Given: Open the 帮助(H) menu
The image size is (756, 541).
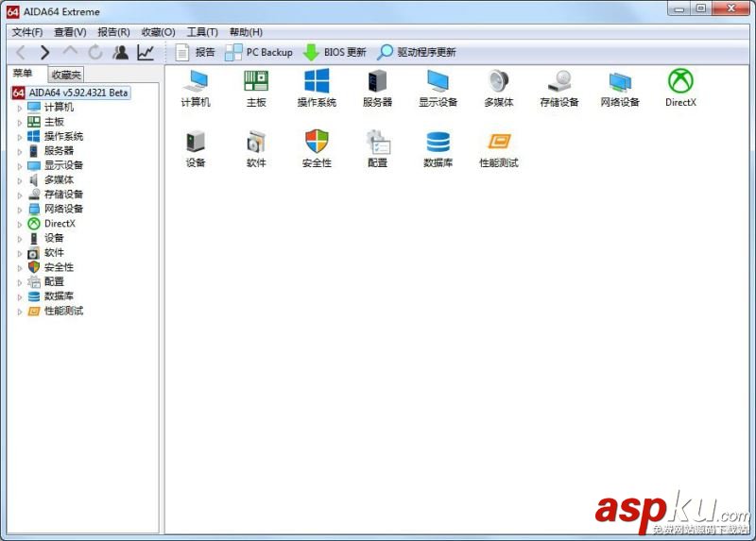Looking at the screenshot, I should click(246, 32).
